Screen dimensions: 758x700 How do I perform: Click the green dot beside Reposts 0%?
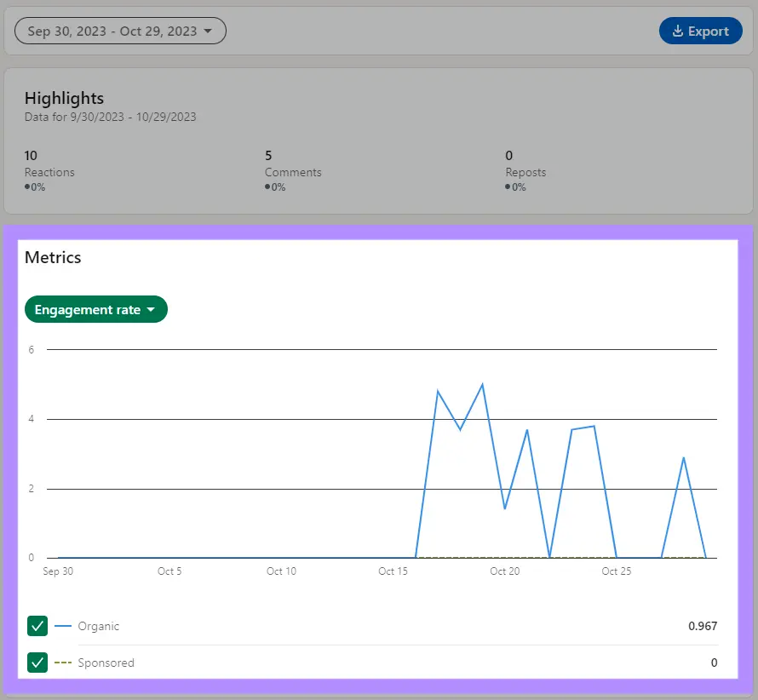tap(508, 186)
